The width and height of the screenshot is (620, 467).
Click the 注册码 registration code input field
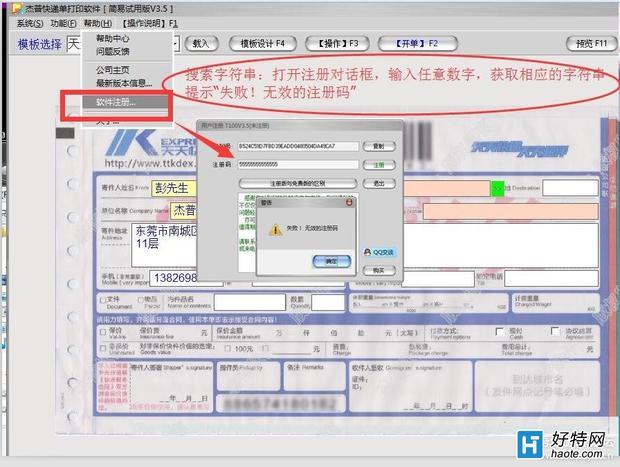point(298,164)
